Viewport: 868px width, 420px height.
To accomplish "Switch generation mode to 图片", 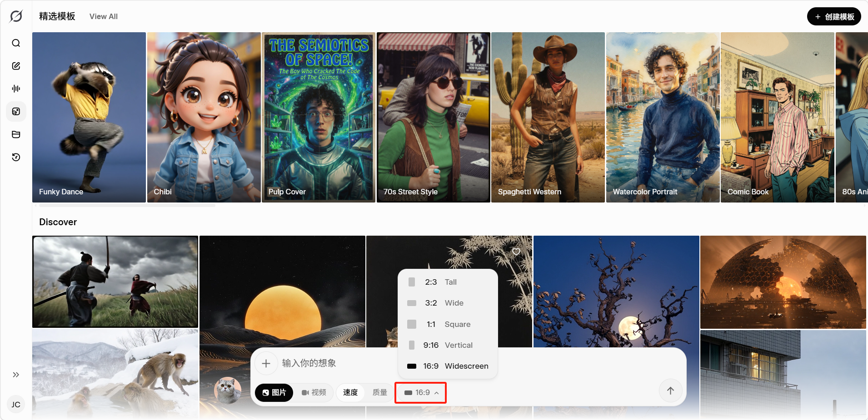I will pyautogui.click(x=274, y=392).
